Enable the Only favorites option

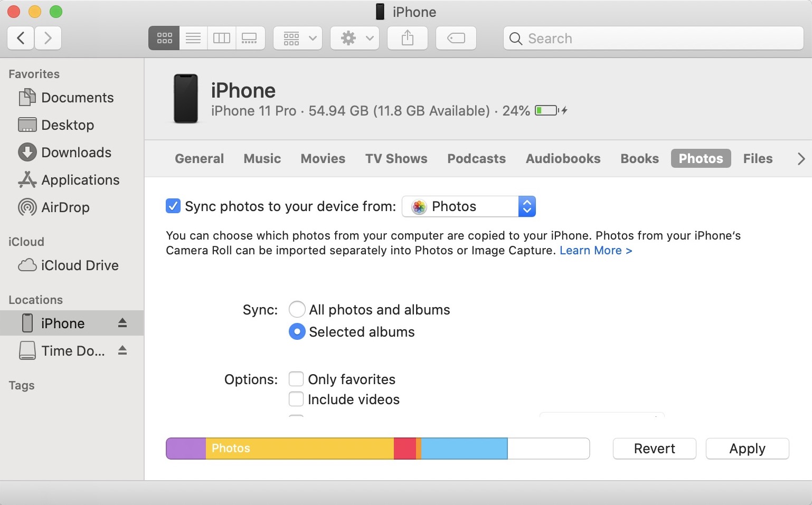tap(296, 379)
